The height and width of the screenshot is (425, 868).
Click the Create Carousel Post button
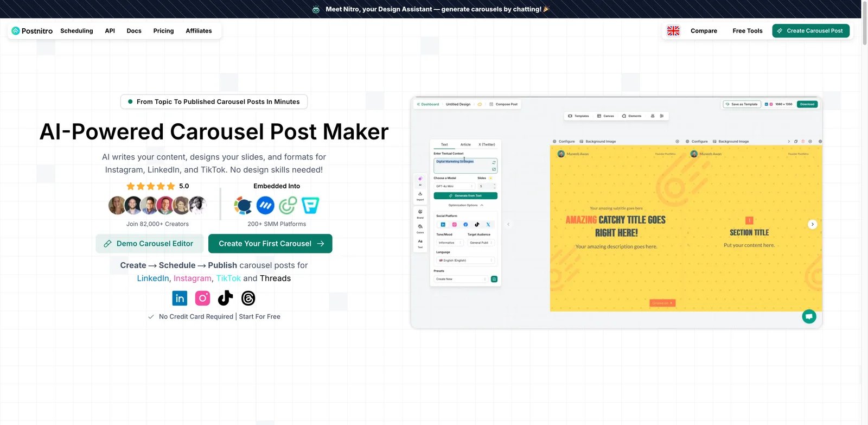(x=810, y=31)
